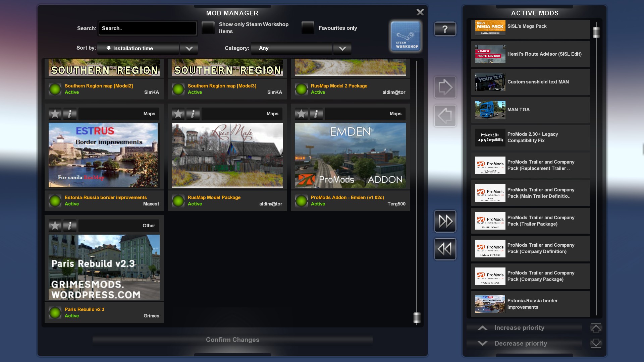
Task: Select Hemil's Route Advisor in Active Mods
Action: (530, 54)
